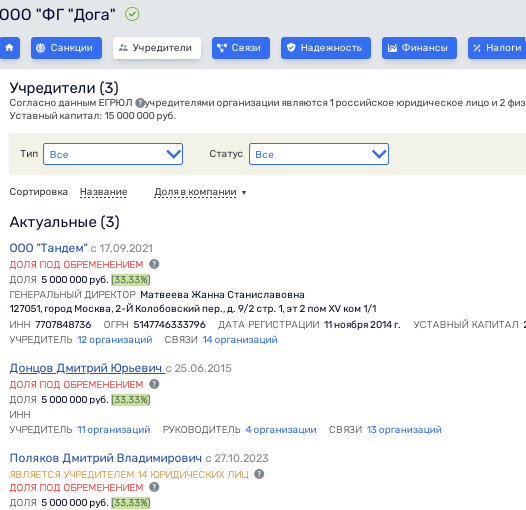
Task: Expand the Тип dropdown
Action: click(x=113, y=154)
